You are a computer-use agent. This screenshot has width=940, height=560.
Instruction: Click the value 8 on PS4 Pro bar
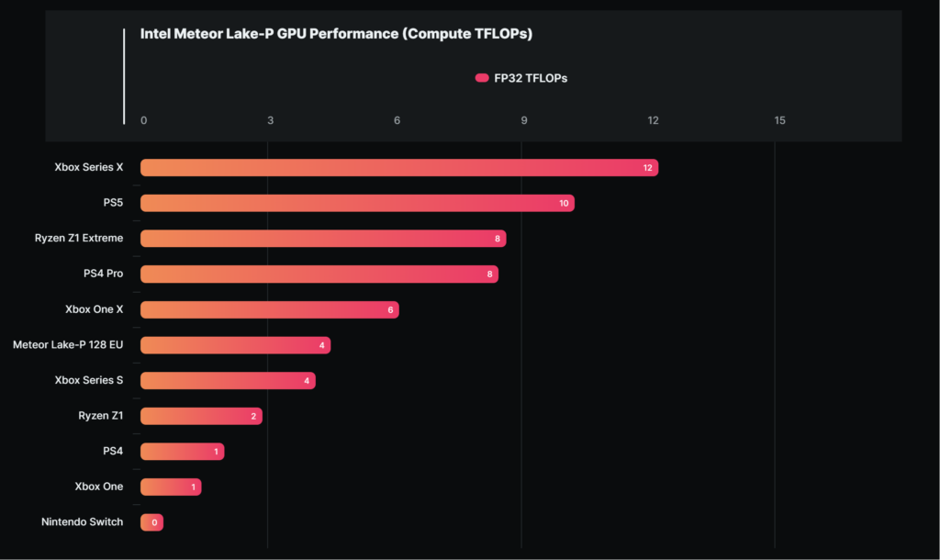[x=490, y=274]
